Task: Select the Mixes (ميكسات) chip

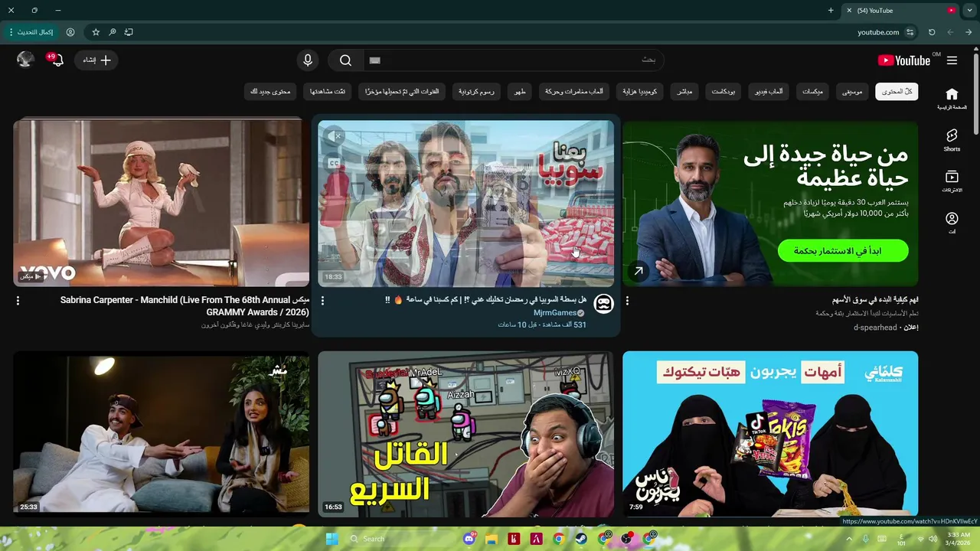Action: pos(812,92)
